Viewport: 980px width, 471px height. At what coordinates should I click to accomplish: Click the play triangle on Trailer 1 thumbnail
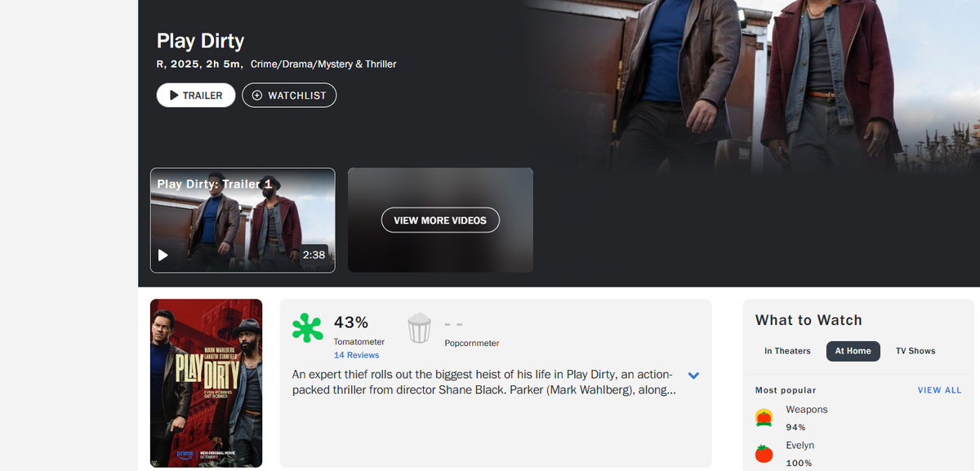point(163,255)
